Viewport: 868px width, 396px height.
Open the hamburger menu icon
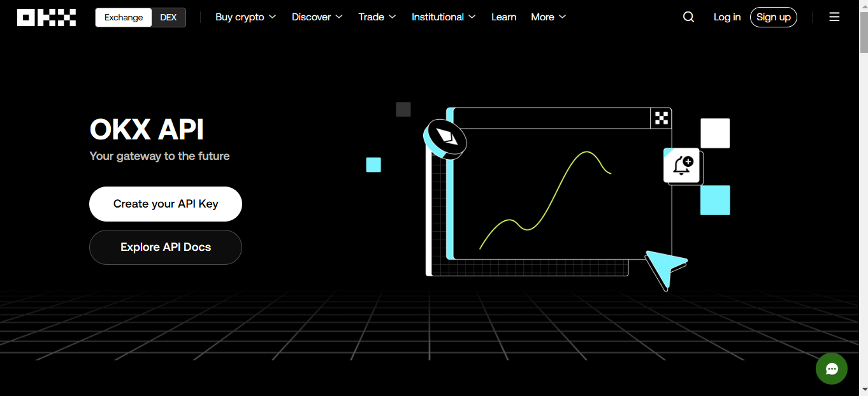click(834, 17)
